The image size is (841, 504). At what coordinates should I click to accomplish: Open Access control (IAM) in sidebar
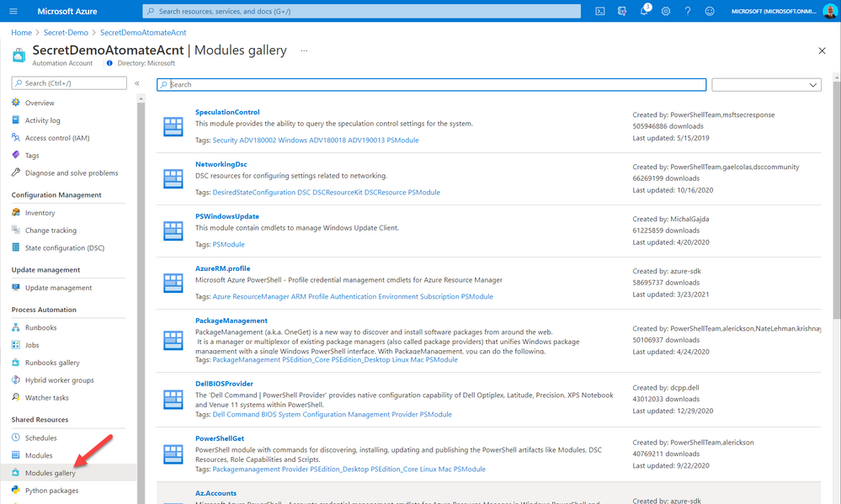pos(57,138)
